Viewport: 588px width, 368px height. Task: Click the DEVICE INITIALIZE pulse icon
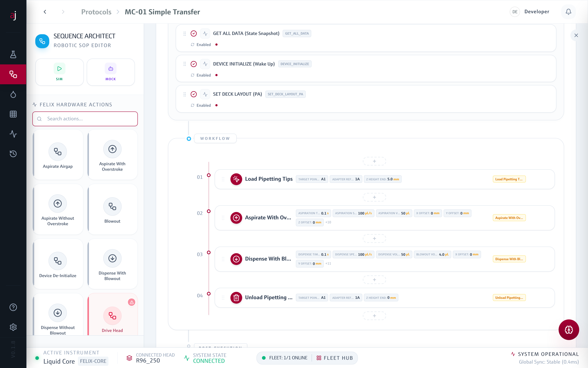205,64
